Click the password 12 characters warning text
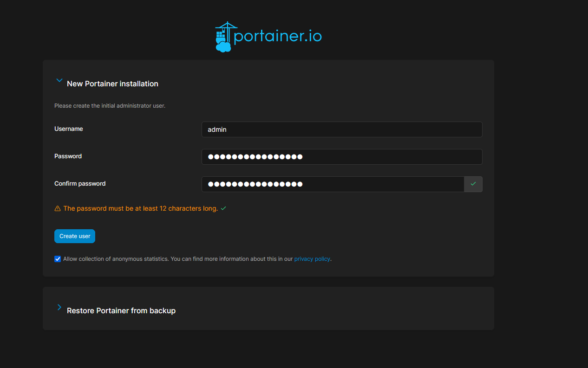 (x=140, y=209)
